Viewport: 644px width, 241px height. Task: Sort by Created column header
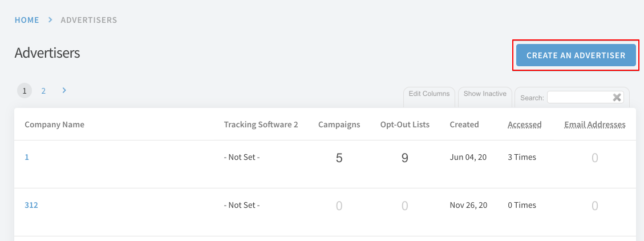(x=464, y=124)
